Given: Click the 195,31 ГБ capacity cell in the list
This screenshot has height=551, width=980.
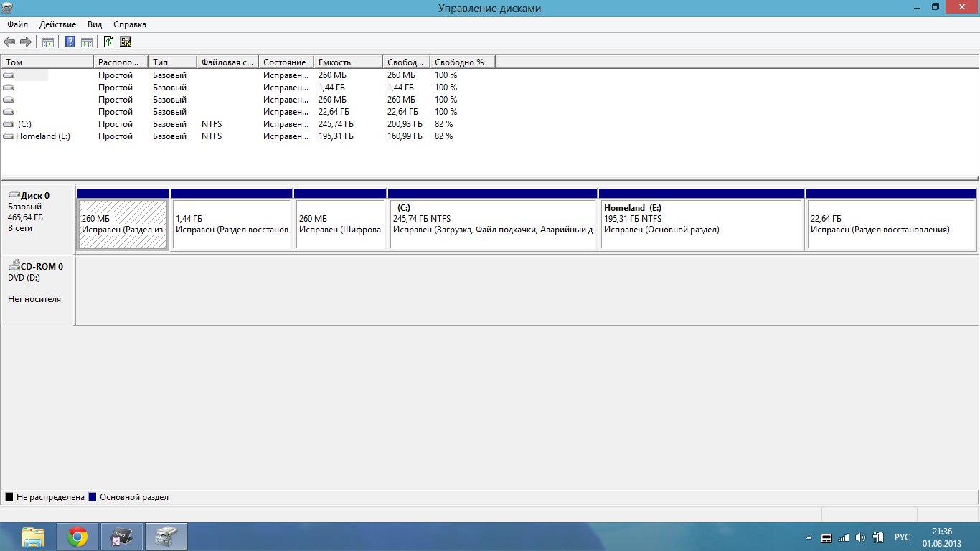Looking at the screenshot, I should 336,136.
